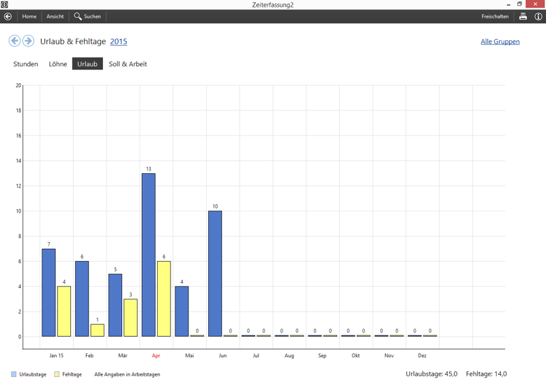Screen dimensions: 546x392
Task: Switch to the Stunden tab
Action: (26, 64)
